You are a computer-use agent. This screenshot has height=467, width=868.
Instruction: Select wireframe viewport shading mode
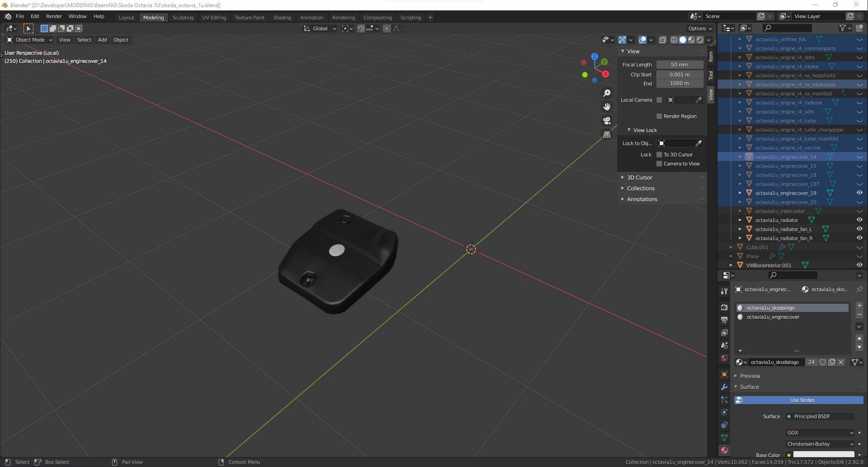674,40
